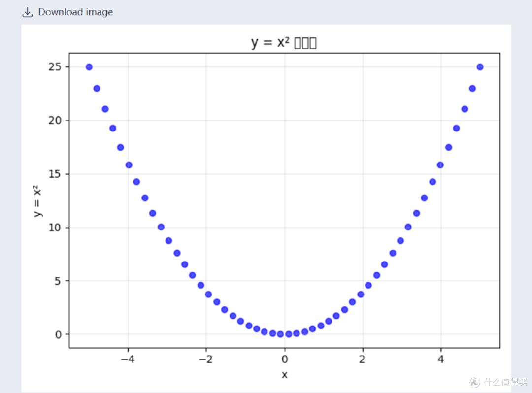Screen dimensions: 532x393
Task: Click the y-axis tick label 10
Action: click(55, 228)
